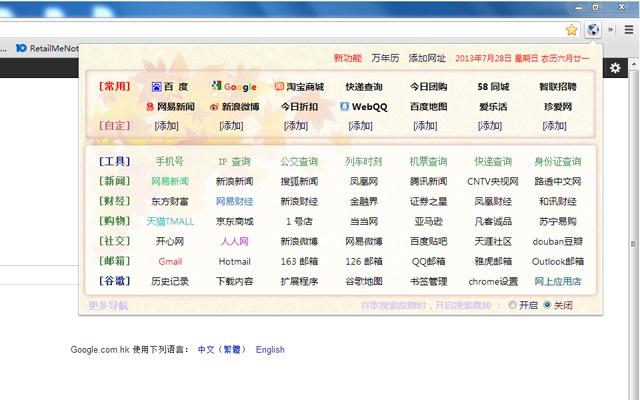Click the bookmark star icon
Image resolution: width=640 pixels, height=400 pixels.
(572, 30)
